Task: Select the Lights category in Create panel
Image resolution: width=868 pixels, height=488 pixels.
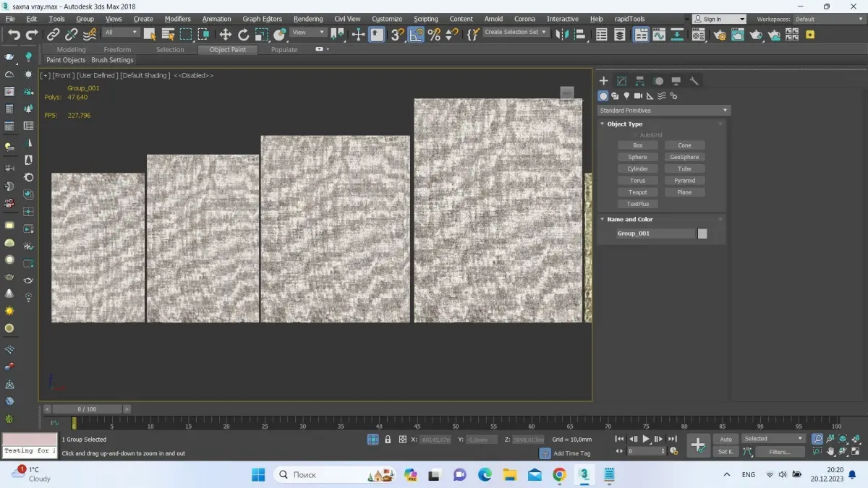Action: [626, 96]
